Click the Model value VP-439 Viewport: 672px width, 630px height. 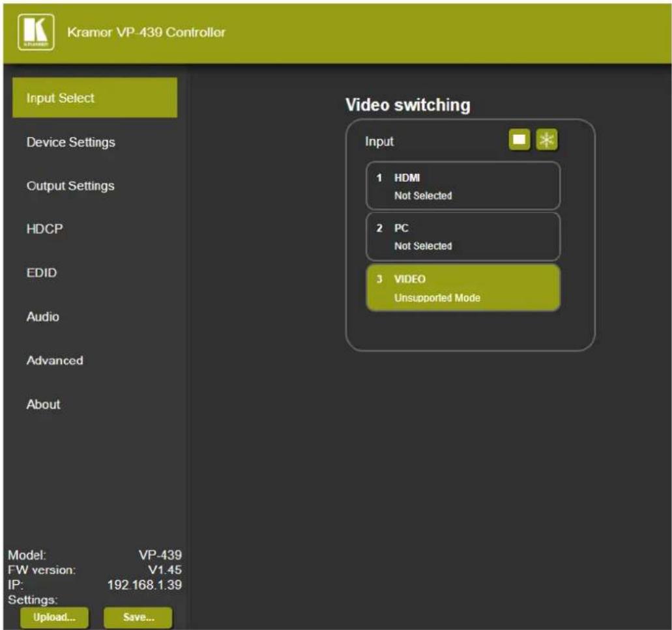[x=160, y=555]
